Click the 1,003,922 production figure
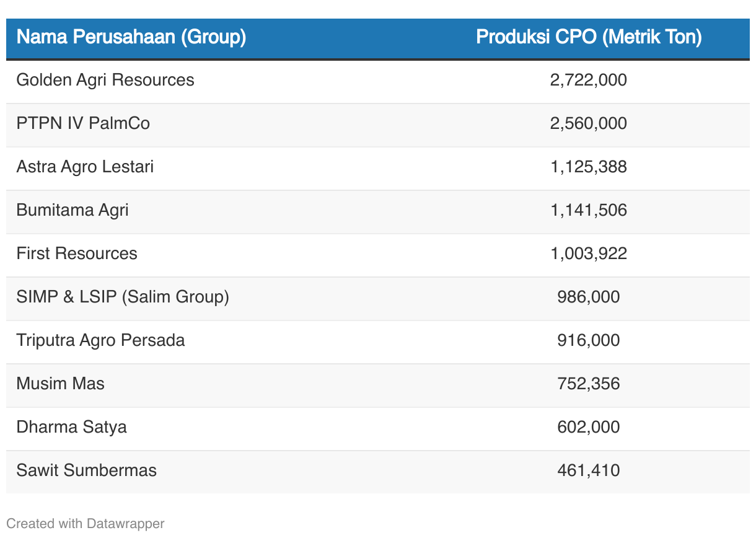 pos(589,254)
